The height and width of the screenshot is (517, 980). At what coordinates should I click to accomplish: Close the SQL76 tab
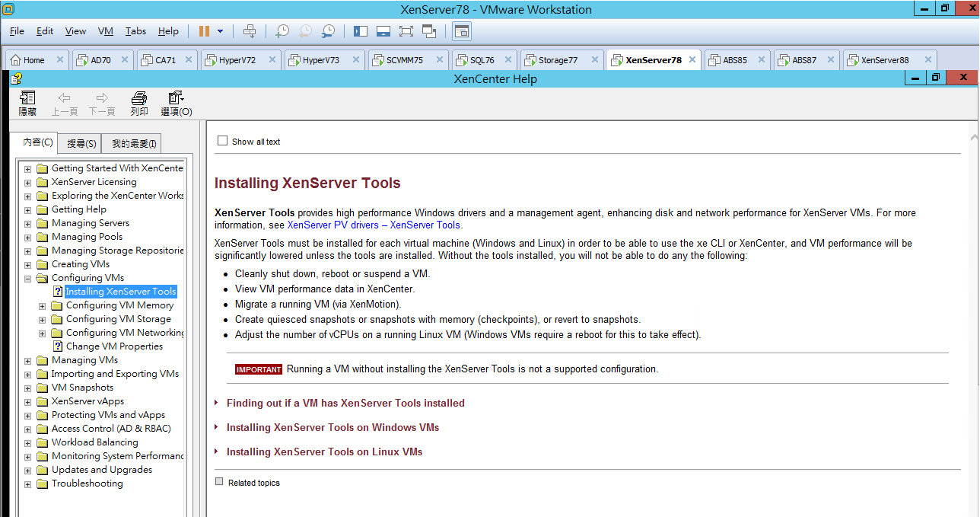pos(508,59)
